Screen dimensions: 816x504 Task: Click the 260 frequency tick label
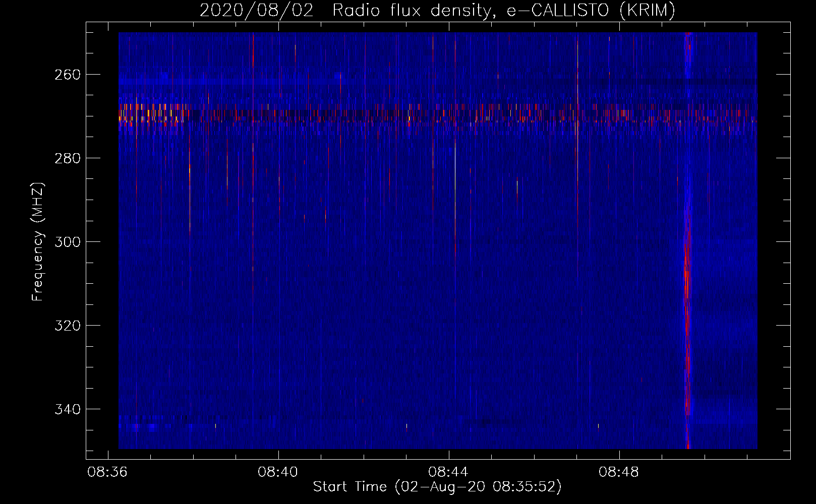[x=67, y=75]
